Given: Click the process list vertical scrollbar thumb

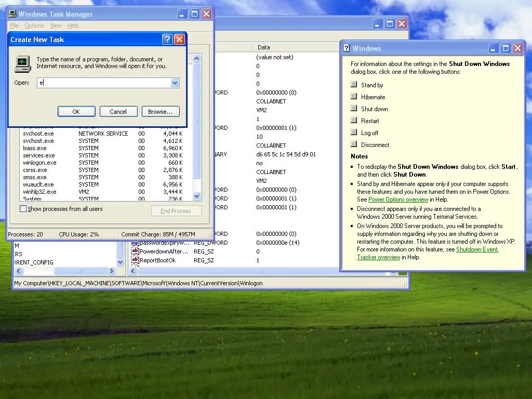Looking at the screenshot, I should (x=197, y=121).
